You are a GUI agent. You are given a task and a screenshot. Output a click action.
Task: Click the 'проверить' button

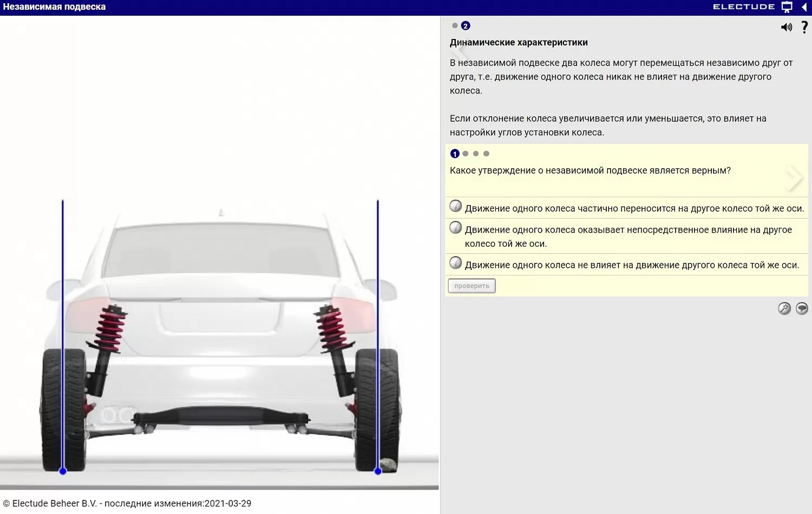pos(472,286)
